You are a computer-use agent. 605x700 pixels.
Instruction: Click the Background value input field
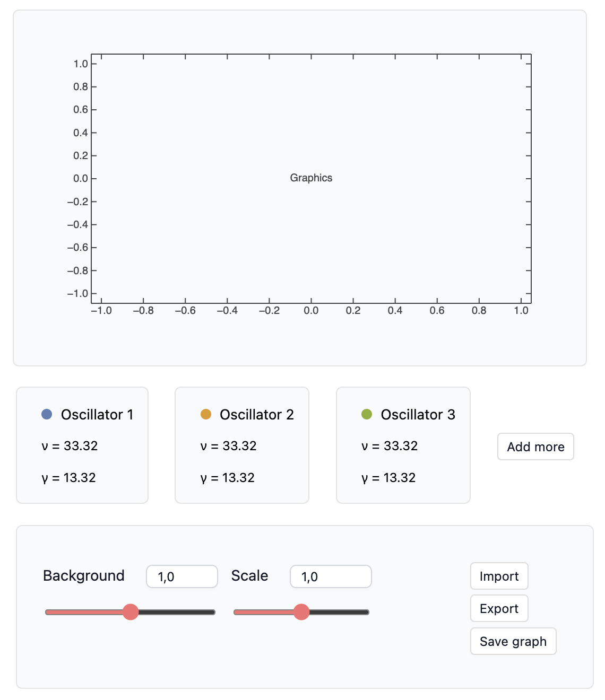[182, 576]
